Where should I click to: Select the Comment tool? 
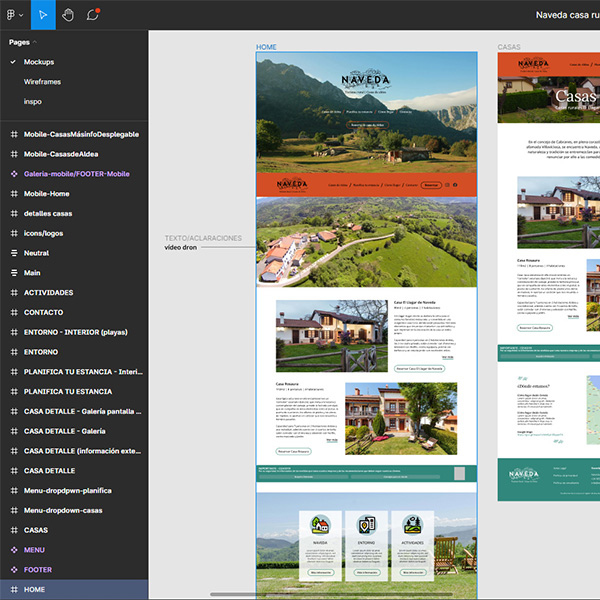(93, 15)
